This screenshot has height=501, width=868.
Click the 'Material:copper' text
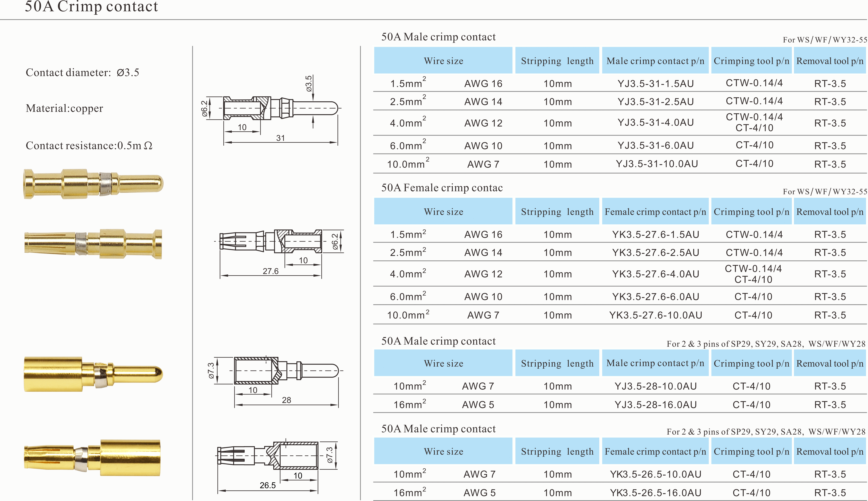64,108
